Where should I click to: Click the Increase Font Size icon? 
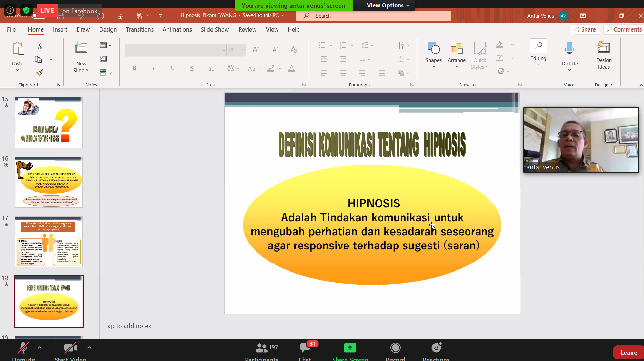[255, 49]
